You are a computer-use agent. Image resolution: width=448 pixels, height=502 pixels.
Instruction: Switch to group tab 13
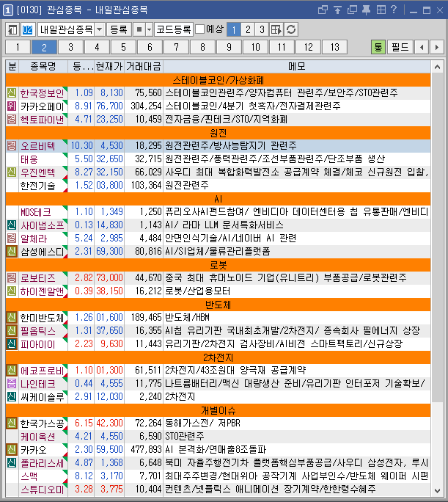pos(334,47)
